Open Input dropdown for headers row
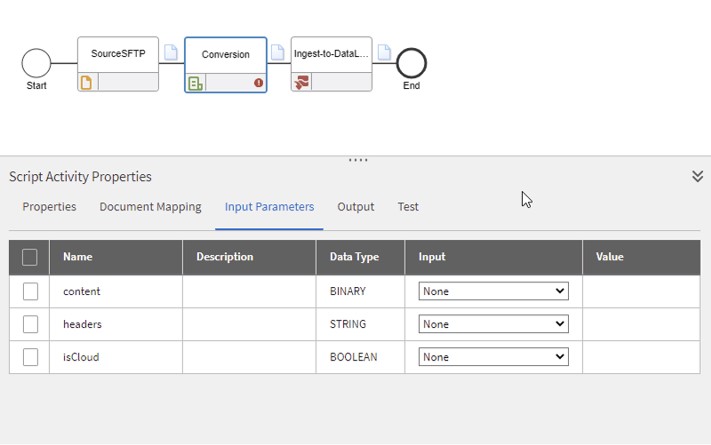 pos(494,324)
